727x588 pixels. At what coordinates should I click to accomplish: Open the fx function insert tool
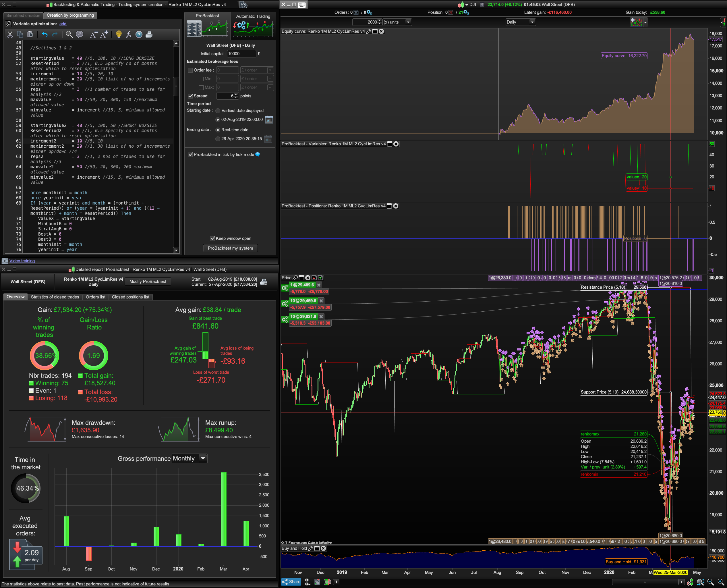[x=128, y=34]
